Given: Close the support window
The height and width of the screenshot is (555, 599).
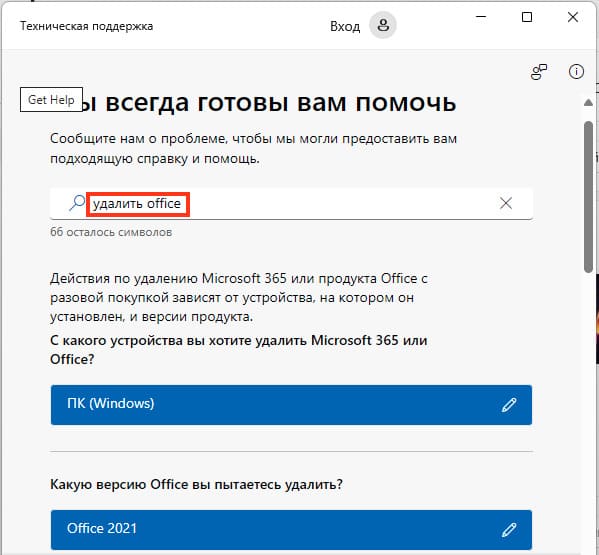Looking at the screenshot, I should pos(573,17).
